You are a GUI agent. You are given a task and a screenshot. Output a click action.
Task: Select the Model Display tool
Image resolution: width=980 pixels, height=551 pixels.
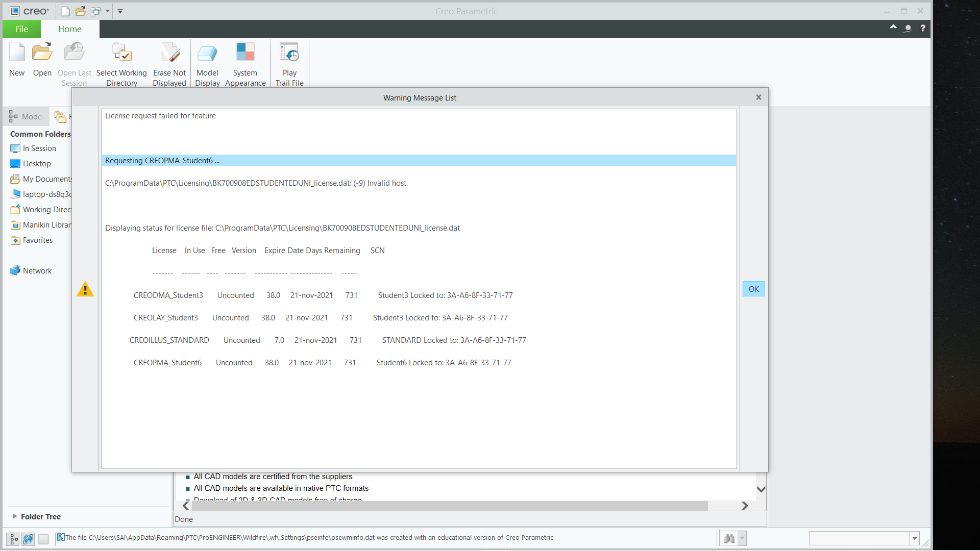(207, 62)
